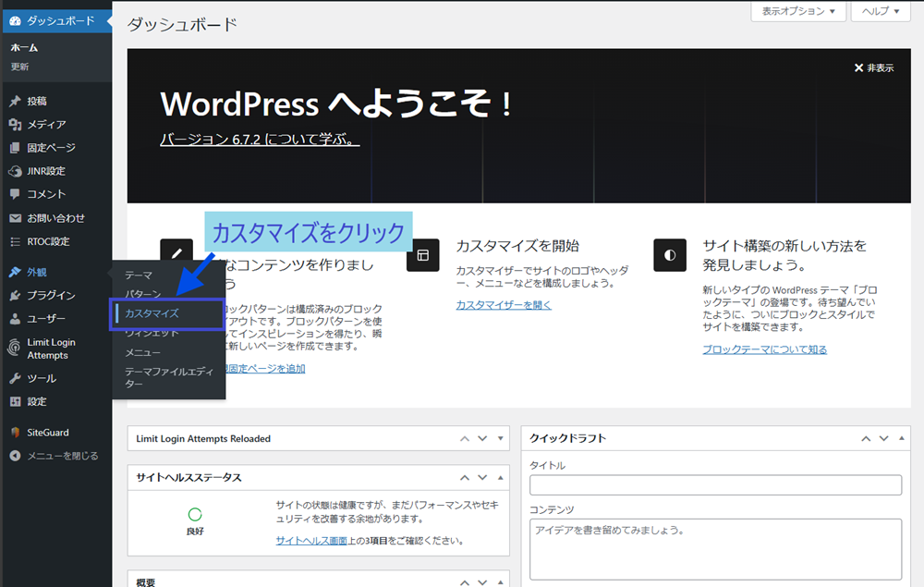
Task: Click the page icon beside 固定ページ
Action: tap(15, 148)
